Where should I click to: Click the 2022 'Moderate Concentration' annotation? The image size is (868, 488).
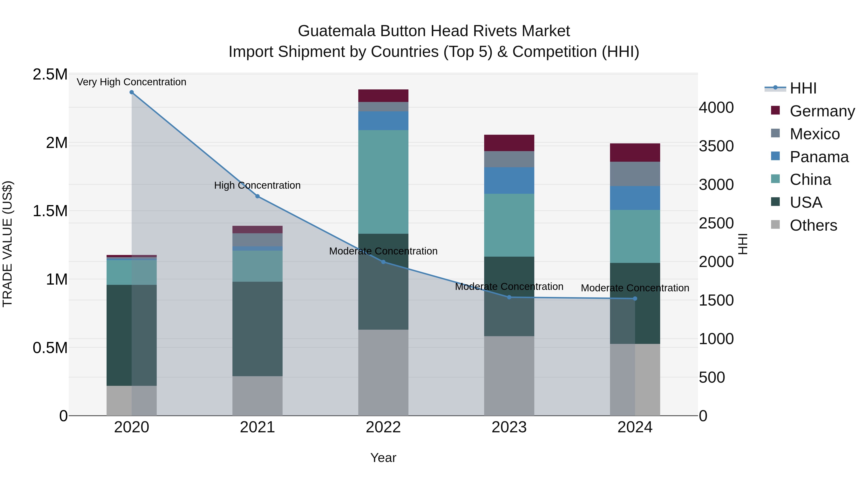[x=383, y=251]
